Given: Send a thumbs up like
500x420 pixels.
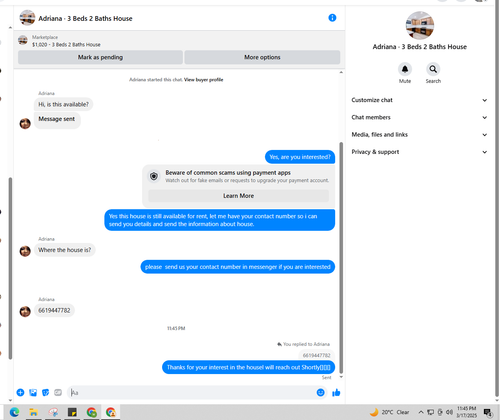Looking at the screenshot, I should [336, 393].
